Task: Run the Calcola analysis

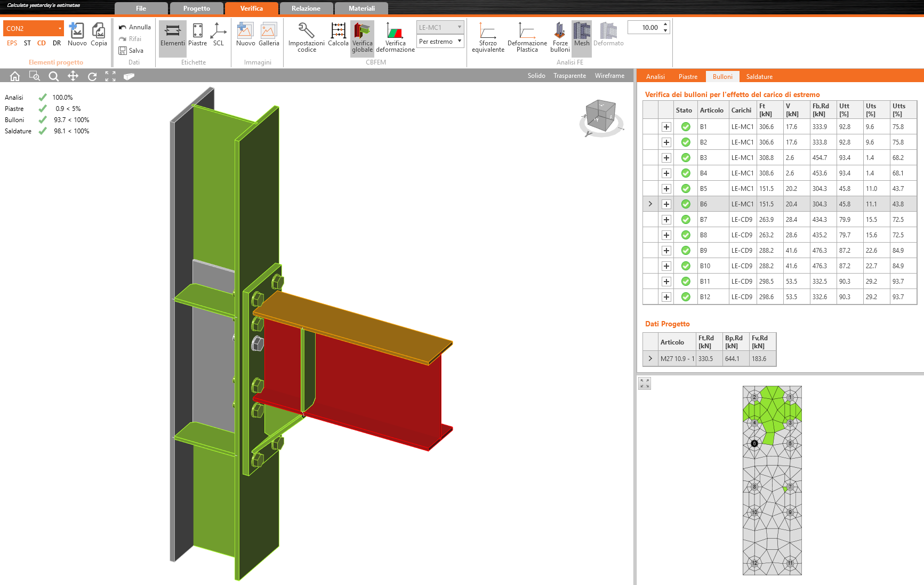Action: click(338, 35)
